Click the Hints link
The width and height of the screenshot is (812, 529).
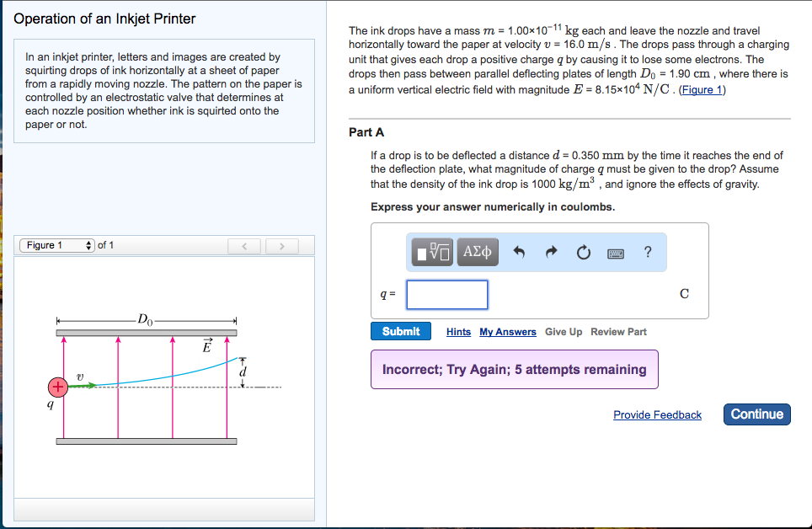click(x=458, y=332)
